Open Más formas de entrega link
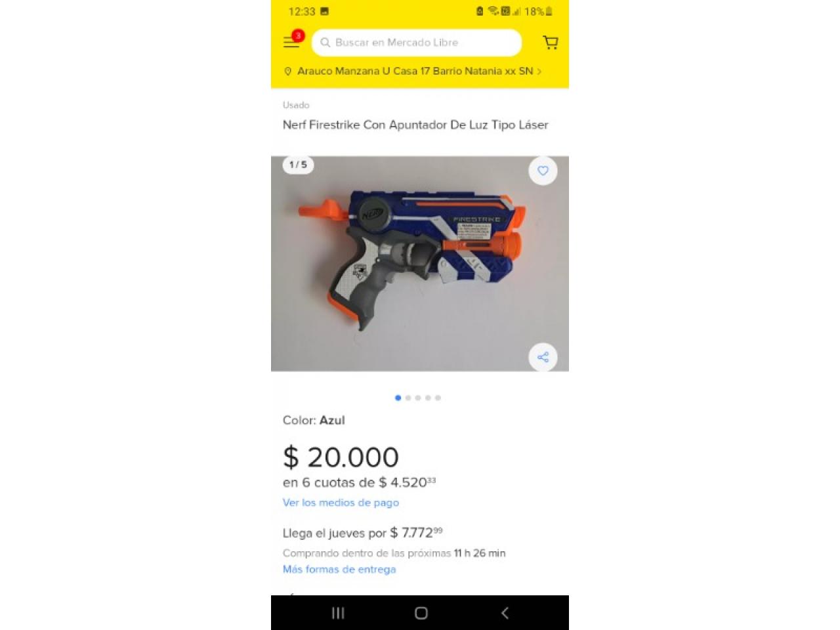This screenshot has height=630, width=840. click(x=339, y=569)
